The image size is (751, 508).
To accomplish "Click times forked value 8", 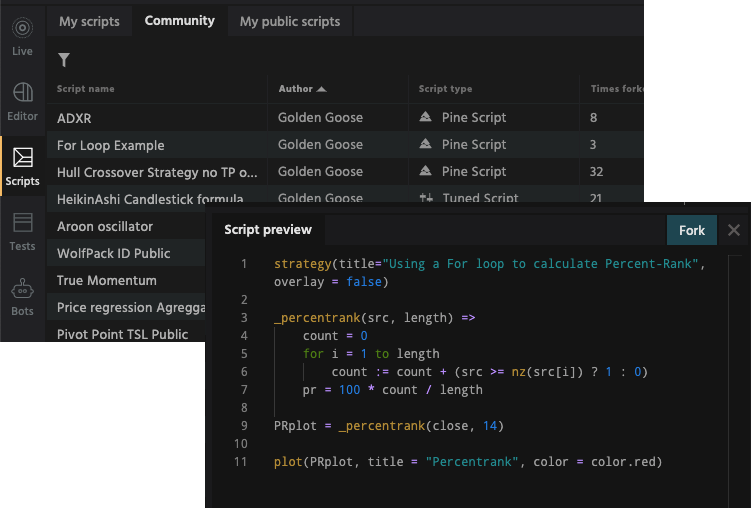I will (x=593, y=117).
